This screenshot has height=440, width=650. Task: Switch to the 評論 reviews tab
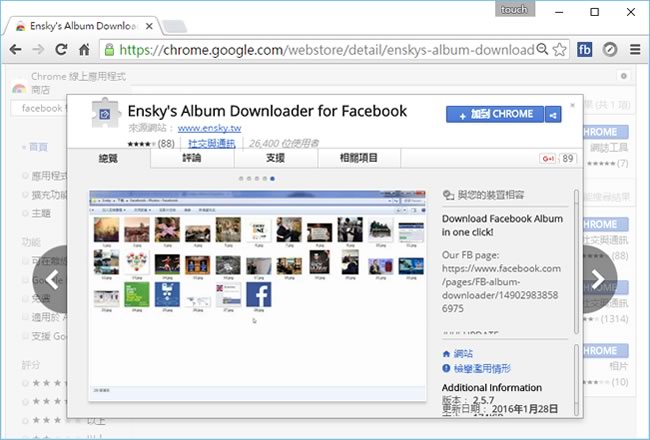[192, 158]
